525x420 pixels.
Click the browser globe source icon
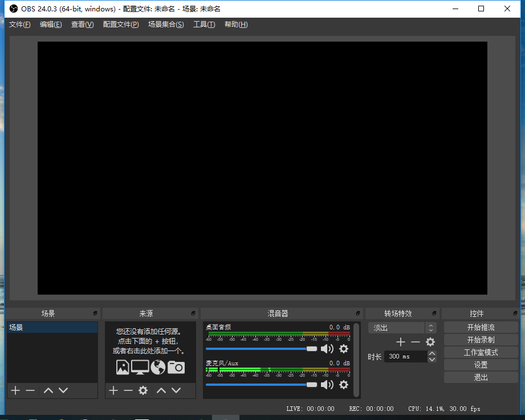pyautogui.click(x=158, y=367)
